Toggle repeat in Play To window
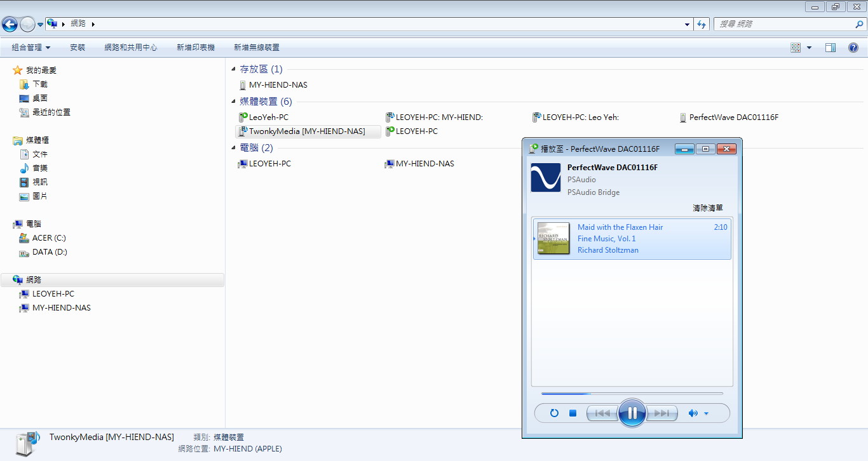Viewport: 868px width, 461px height. coord(554,413)
